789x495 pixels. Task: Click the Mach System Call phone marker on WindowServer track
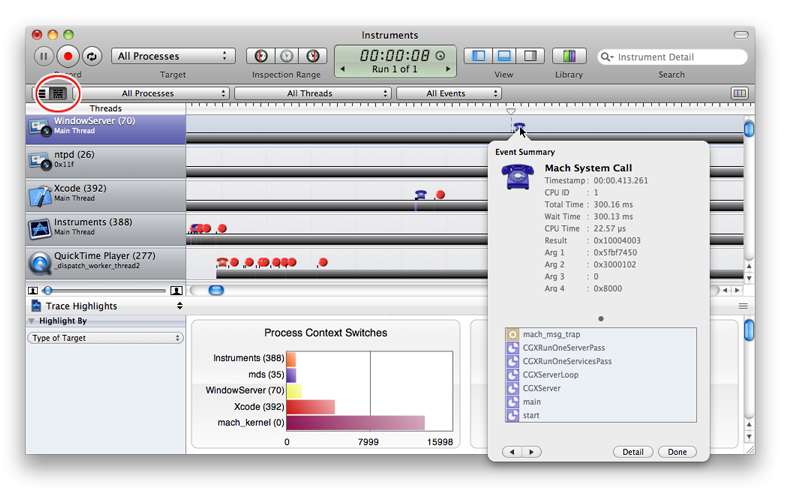click(x=519, y=129)
